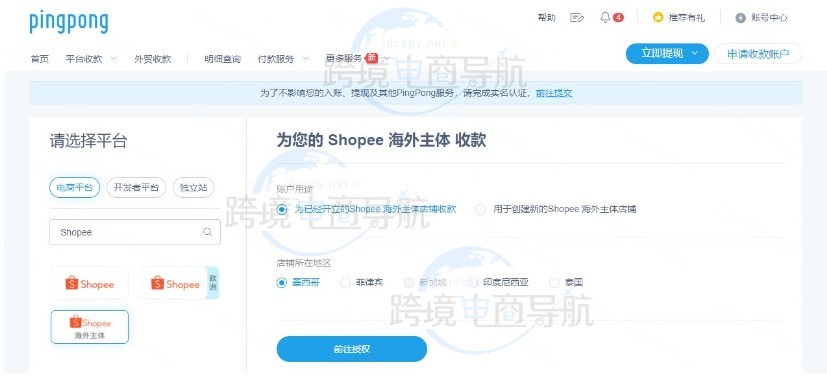
Task: Open 付款服务 navigation item
Action: click(x=276, y=59)
